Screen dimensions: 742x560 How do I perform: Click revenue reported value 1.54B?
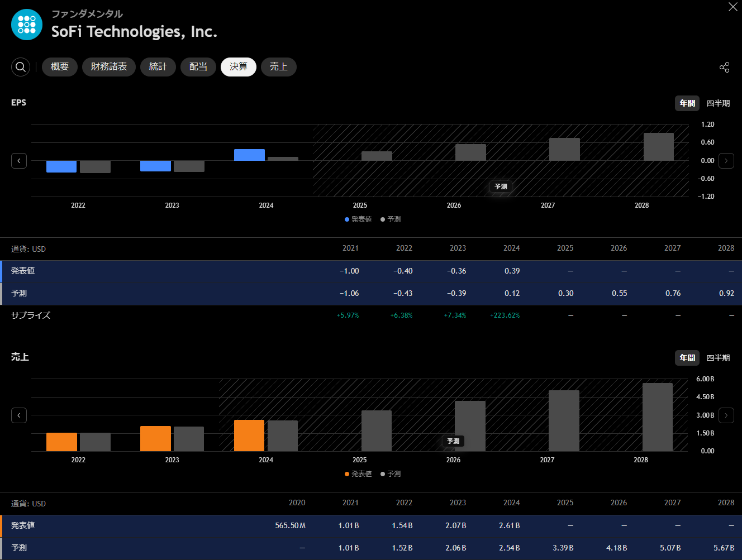[x=402, y=525]
